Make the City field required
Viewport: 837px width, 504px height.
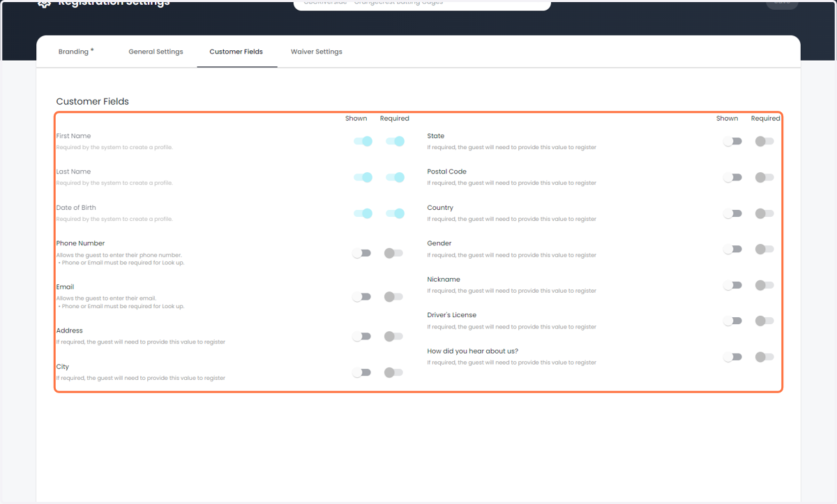click(393, 372)
